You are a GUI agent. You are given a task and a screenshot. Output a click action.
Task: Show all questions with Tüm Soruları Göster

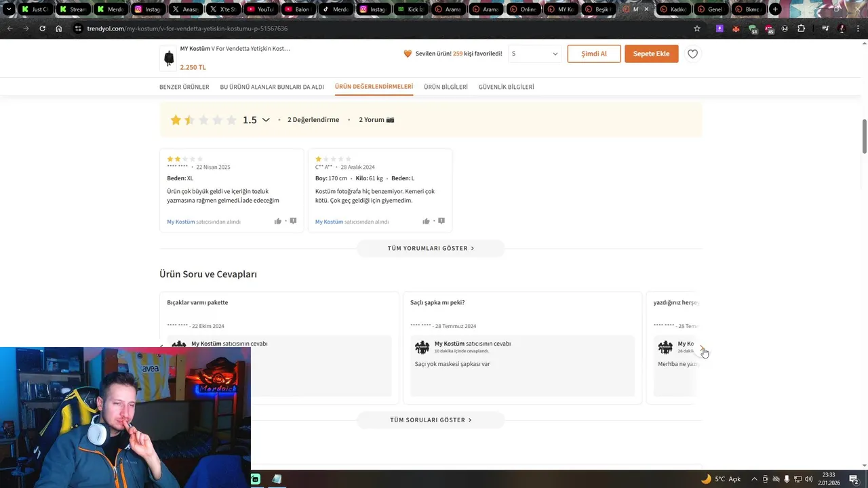(x=431, y=420)
